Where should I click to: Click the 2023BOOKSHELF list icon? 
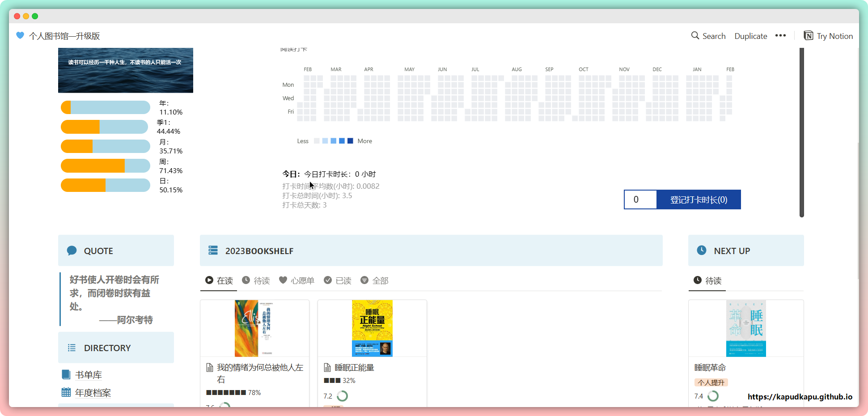tap(213, 250)
